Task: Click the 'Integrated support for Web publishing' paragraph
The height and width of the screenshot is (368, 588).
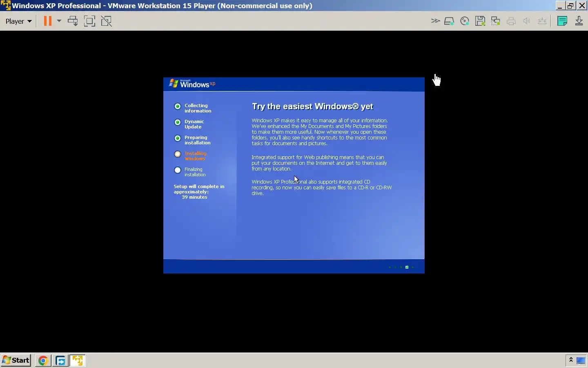Action: coord(319,163)
